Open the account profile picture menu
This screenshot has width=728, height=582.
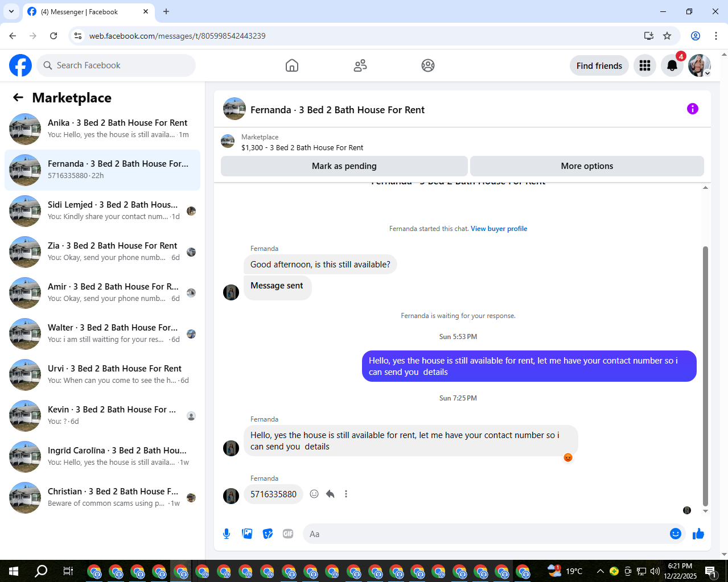[x=700, y=65]
